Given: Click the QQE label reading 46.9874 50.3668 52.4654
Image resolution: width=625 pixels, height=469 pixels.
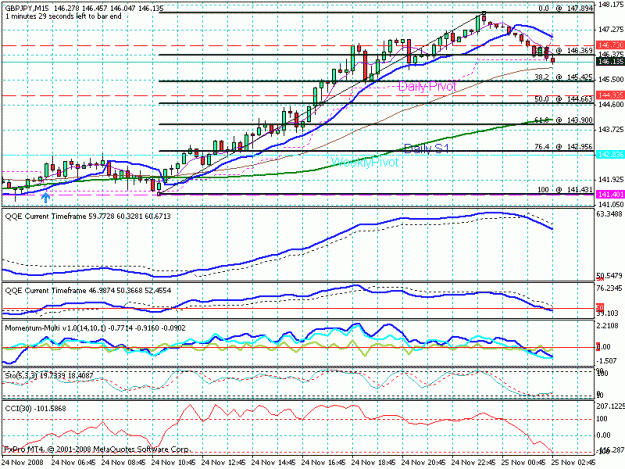Looking at the screenshot, I should coord(88,291).
